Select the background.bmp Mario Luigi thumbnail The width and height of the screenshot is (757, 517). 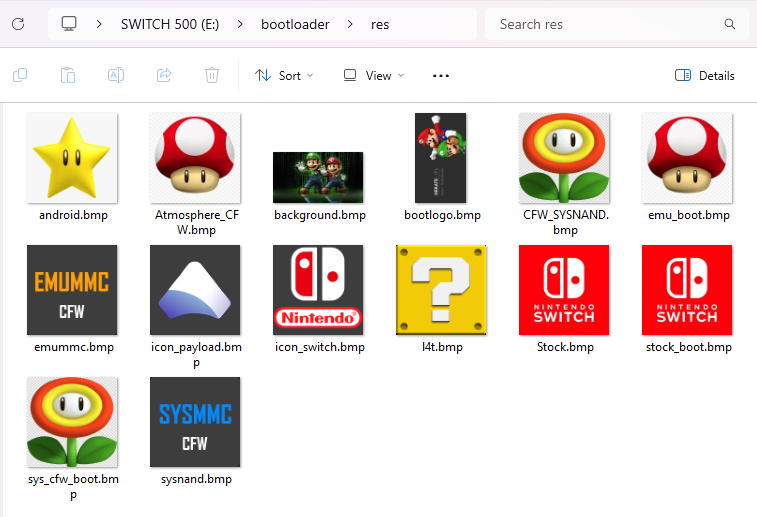pyautogui.click(x=318, y=177)
